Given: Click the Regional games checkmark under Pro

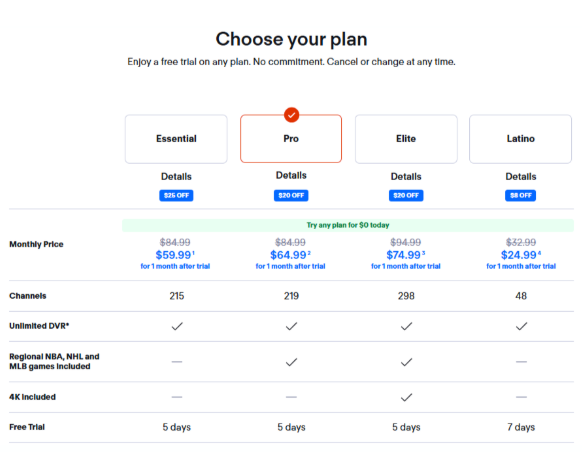Looking at the screenshot, I should click(291, 362).
